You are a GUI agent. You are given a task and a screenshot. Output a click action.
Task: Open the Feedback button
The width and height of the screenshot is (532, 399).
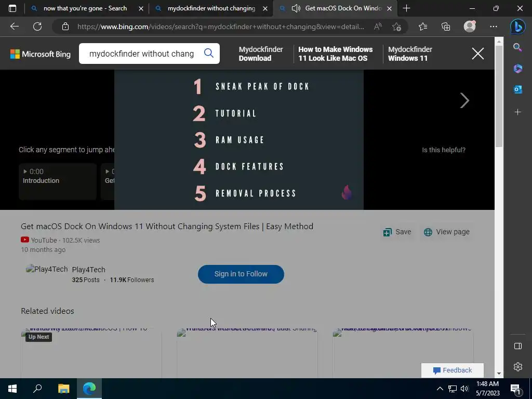[x=453, y=370]
